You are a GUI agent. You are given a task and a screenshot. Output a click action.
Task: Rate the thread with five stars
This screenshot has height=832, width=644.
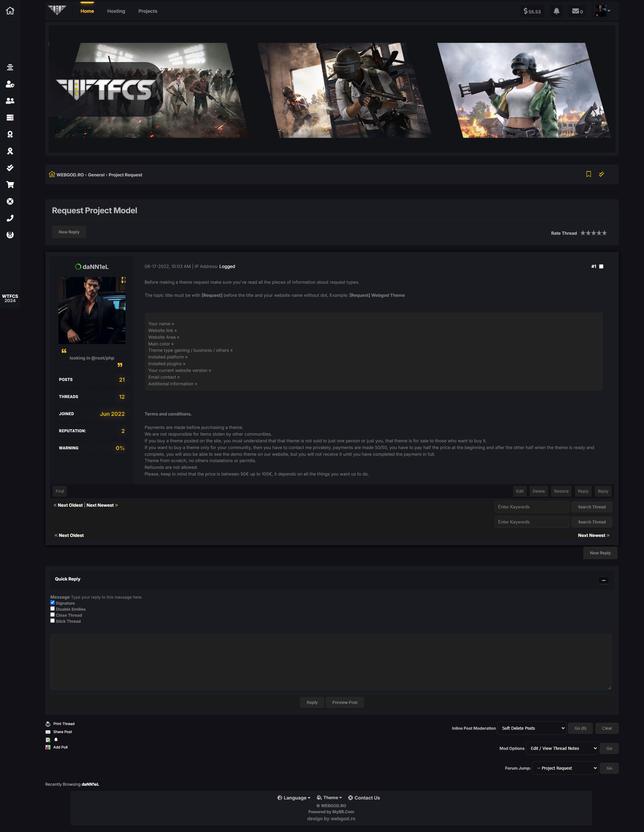point(604,233)
